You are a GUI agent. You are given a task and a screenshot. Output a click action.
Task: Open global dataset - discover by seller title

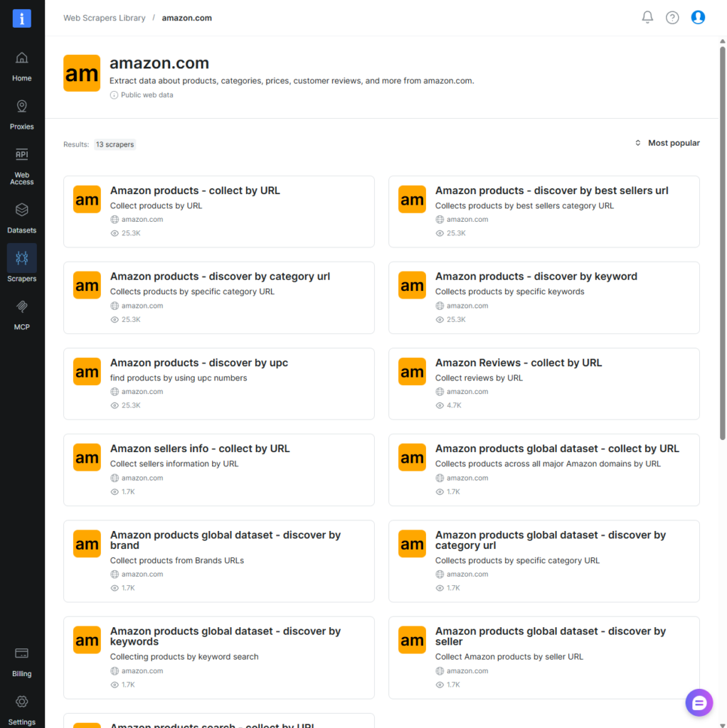(551, 636)
